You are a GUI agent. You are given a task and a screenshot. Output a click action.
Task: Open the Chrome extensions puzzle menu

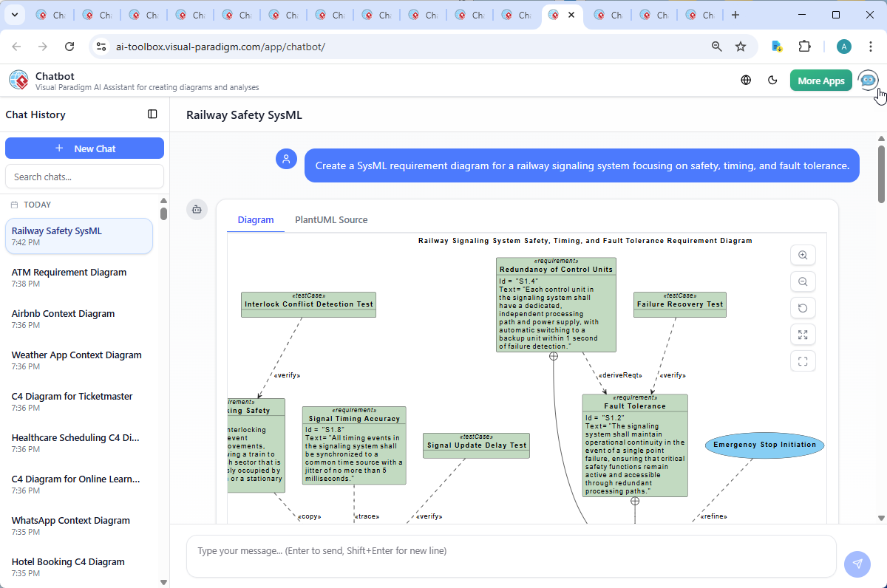pyautogui.click(x=805, y=46)
